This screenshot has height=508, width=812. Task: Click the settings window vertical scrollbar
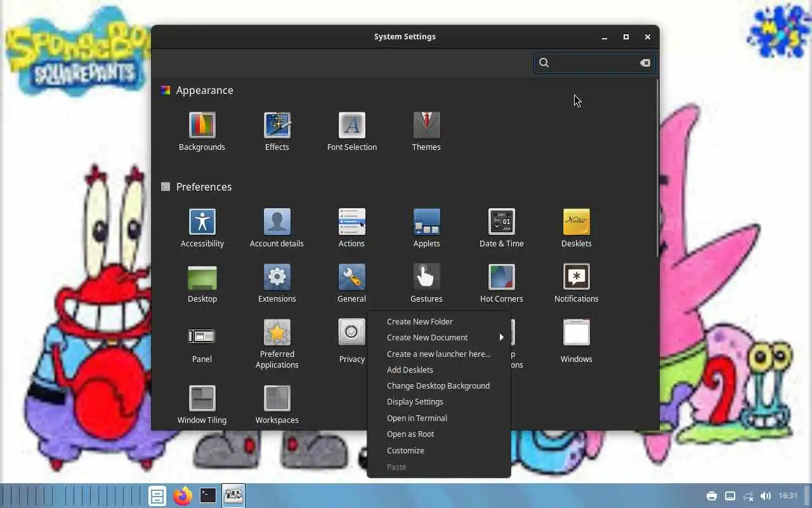point(657,168)
